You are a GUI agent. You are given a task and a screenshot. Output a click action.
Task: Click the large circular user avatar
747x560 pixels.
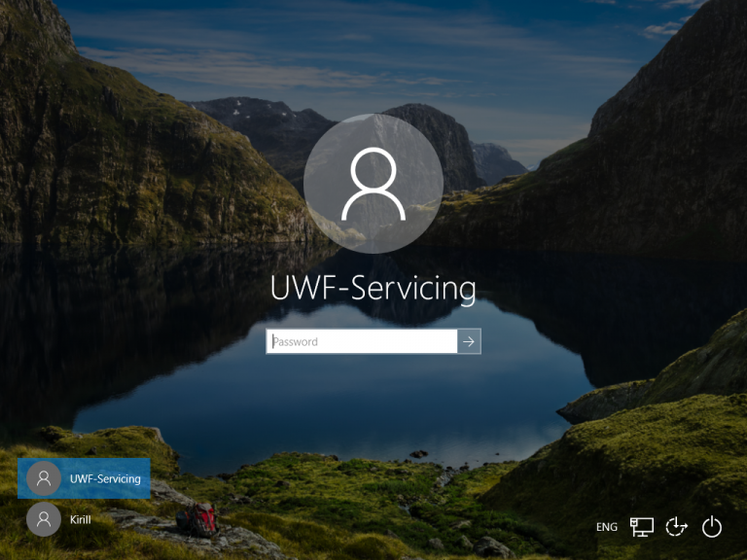[x=373, y=184]
